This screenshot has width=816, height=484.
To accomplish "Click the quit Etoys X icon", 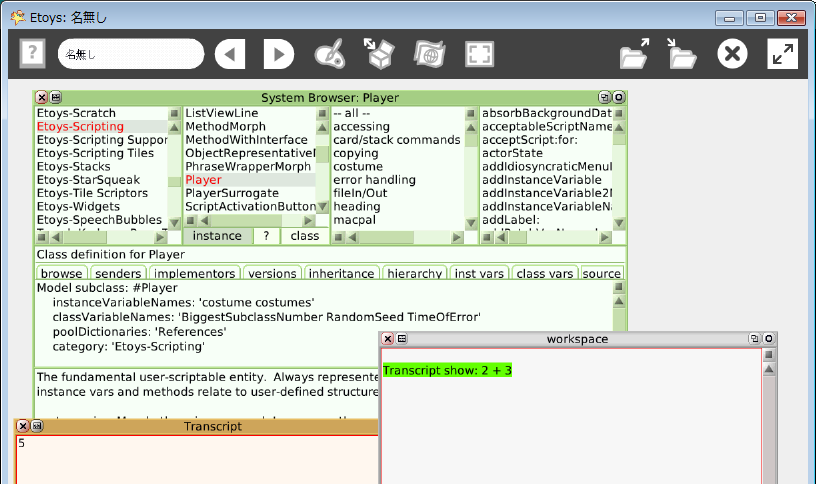I will click(x=733, y=54).
